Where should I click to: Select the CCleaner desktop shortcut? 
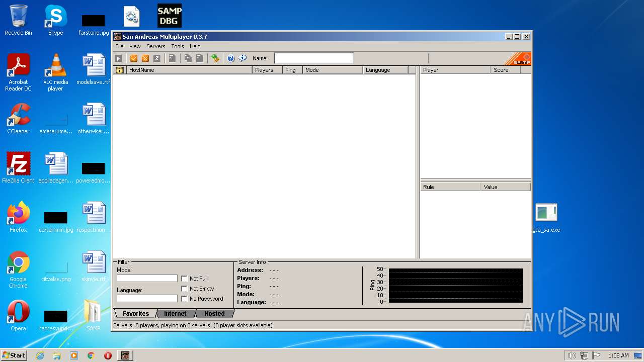point(18,119)
